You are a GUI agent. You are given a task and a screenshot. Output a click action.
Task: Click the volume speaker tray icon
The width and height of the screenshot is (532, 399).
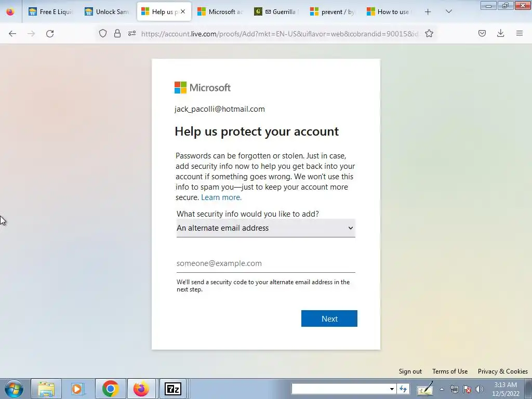pos(480,389)
